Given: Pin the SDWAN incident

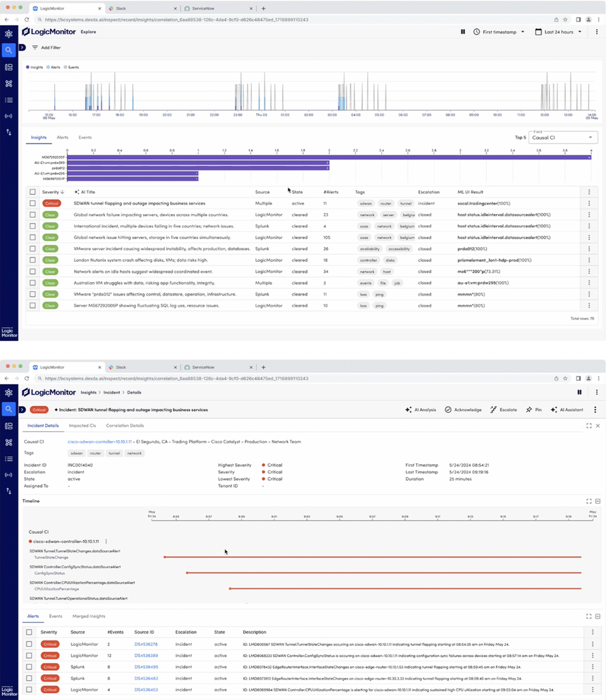Looking at the screenshot, I should [x=533, y=409].
